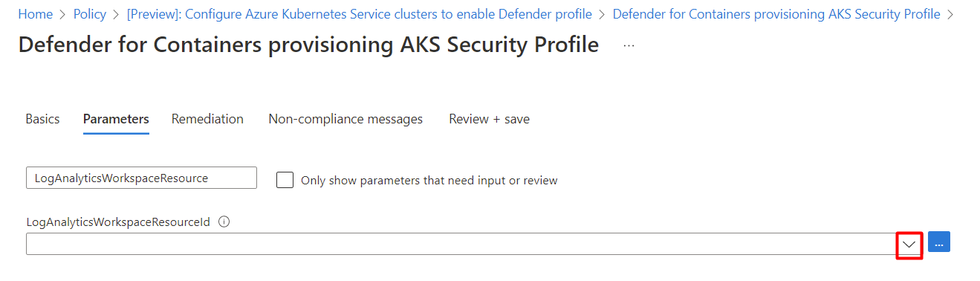Screen dimensions: 980x281
Task: Click the chevron at end of breadcrumb trail
Action: tap(950, 14)
